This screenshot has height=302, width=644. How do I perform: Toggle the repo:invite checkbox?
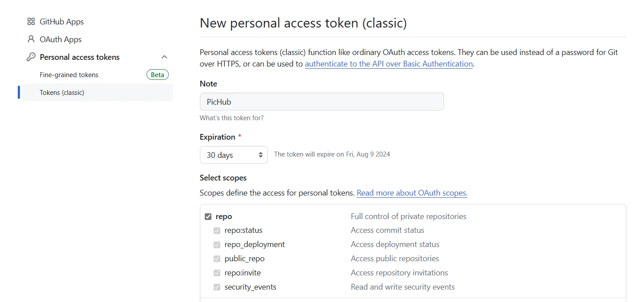point(217,273)
